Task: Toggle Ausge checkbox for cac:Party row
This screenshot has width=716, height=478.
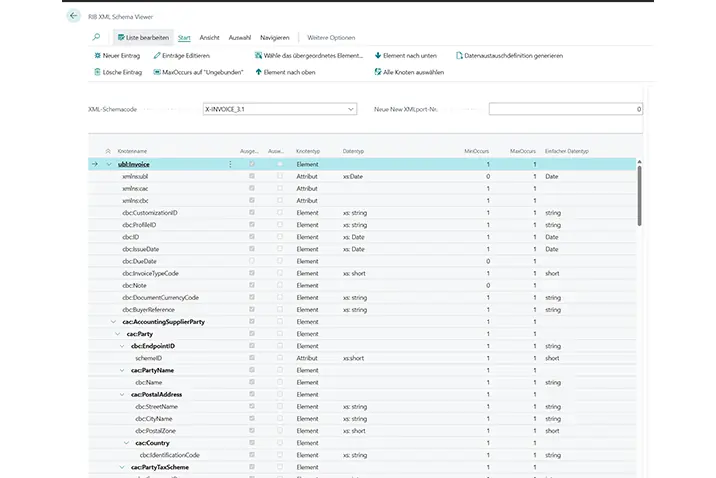Action: point(252,333)
